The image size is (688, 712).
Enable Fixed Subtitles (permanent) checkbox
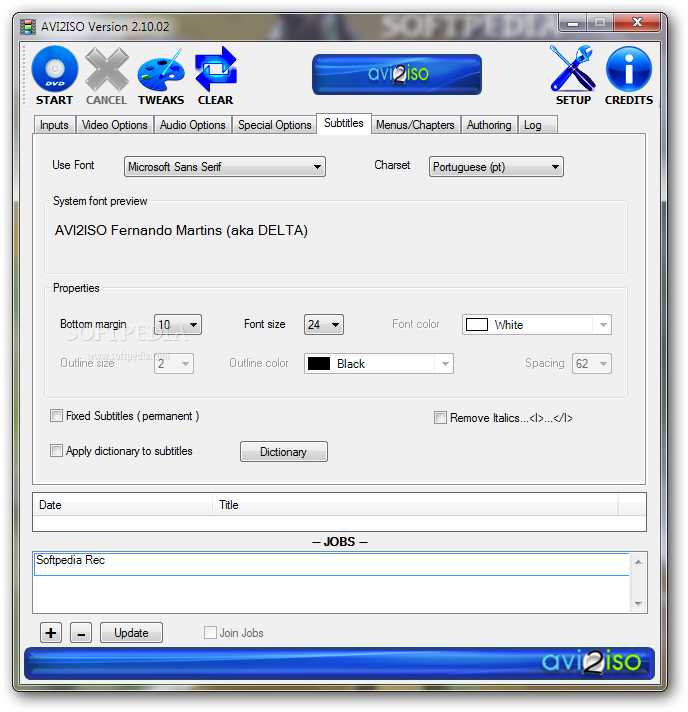(x=56, y=415)
